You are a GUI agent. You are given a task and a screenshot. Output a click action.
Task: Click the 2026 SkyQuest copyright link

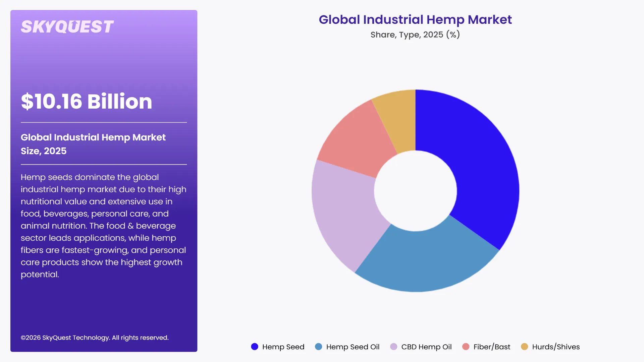click(95, 338)
